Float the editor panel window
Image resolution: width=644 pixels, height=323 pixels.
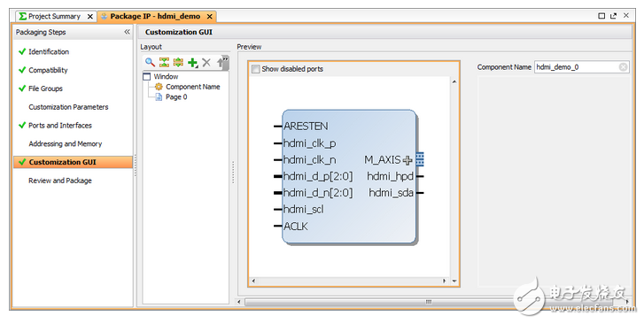point(614,16)
